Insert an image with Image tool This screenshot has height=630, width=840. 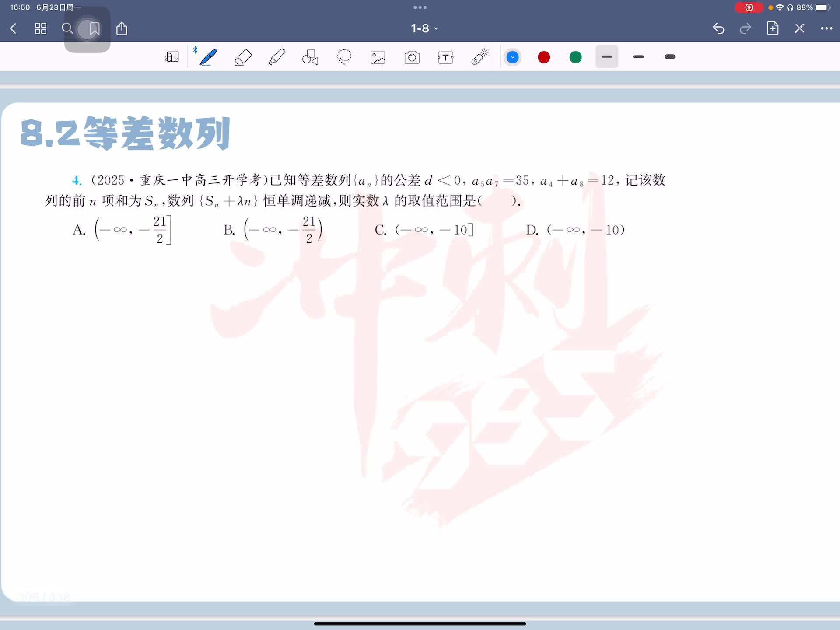click(378, 57)
